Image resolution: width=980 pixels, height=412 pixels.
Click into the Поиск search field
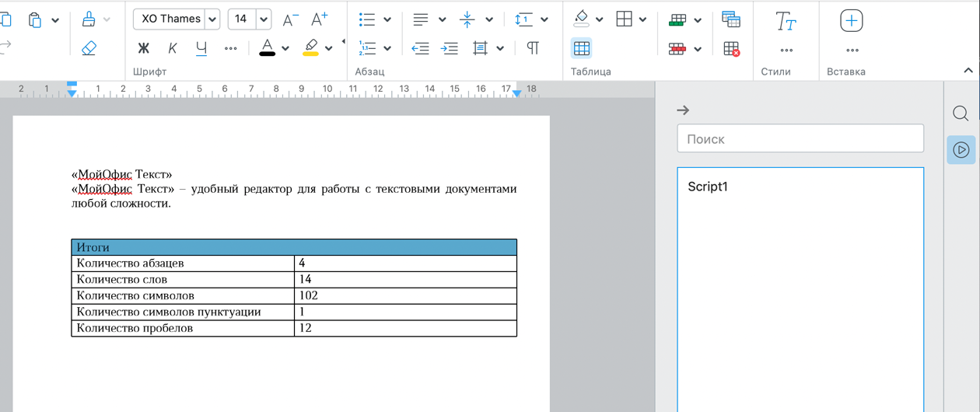pos(800,139)
